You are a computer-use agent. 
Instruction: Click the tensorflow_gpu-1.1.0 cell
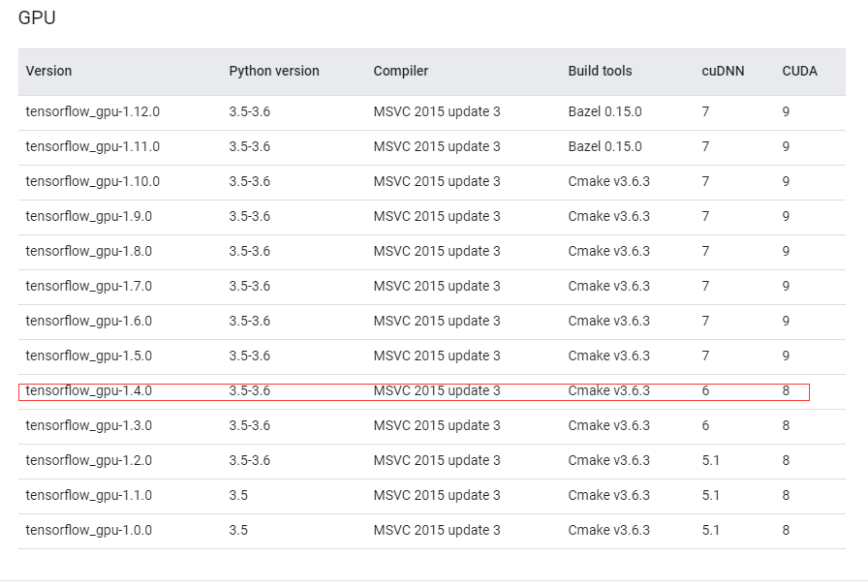(88, 496)
